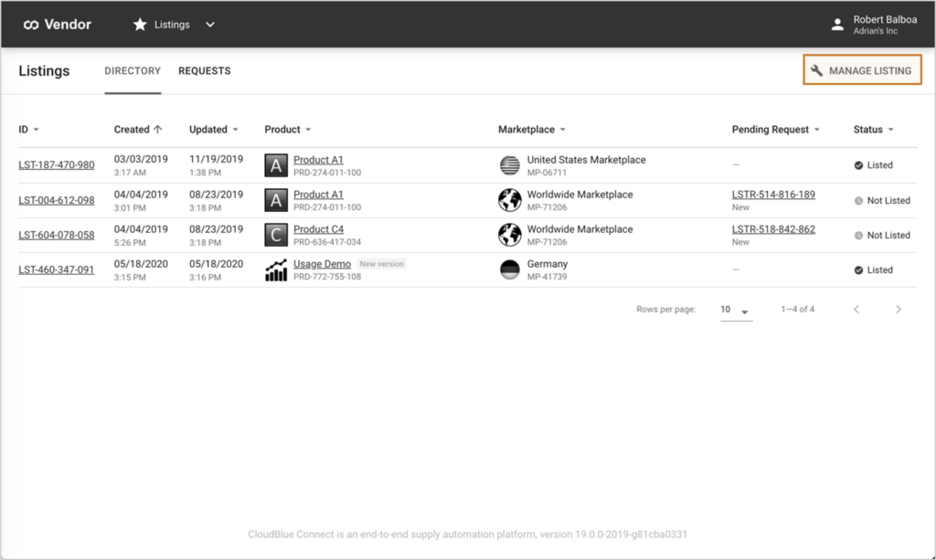Click the Listings page heading

[44, 71]
